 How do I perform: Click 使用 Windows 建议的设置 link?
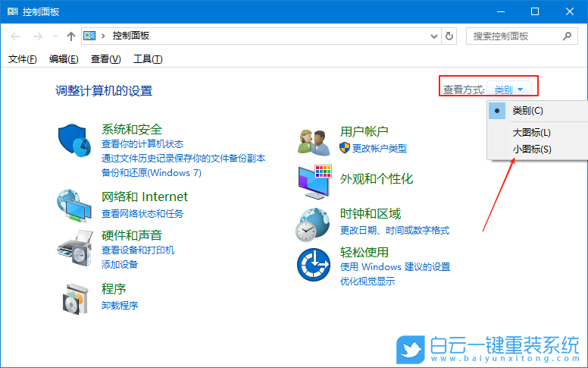click(395, 266)
